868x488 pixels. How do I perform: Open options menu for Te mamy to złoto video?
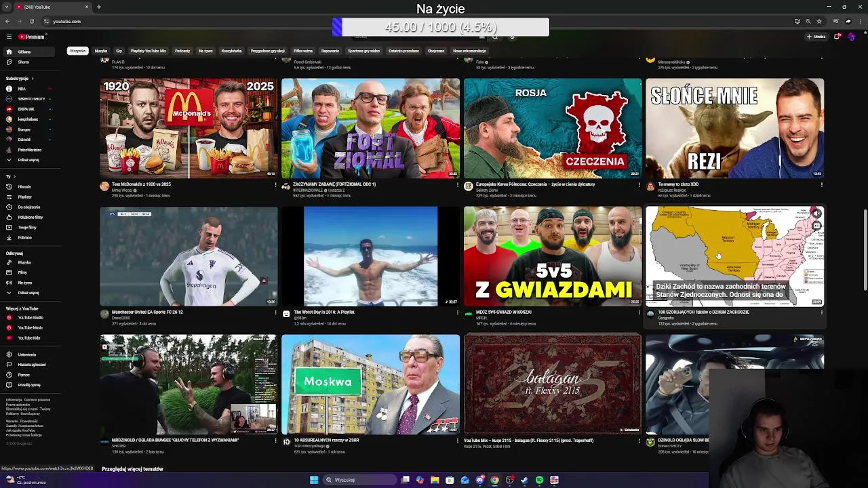click(x=821, y=184)
